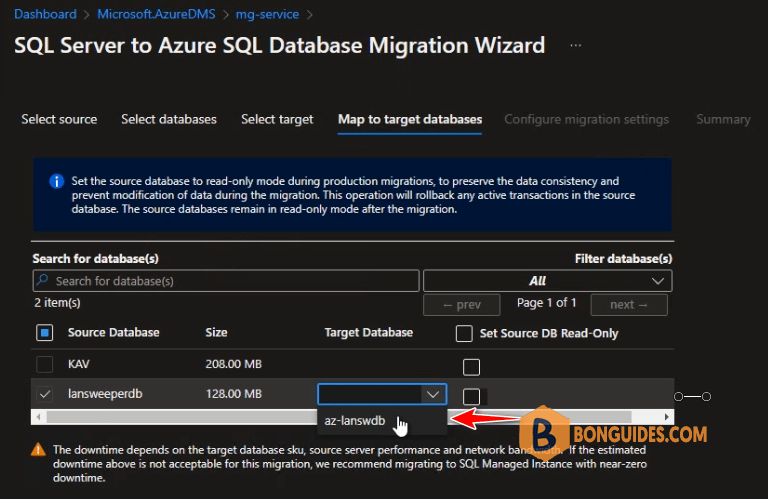Open the Dashboard breadcrumb link
Viewport: 768px width, 499px height.
pyautogui.click(x=45, y=14)
